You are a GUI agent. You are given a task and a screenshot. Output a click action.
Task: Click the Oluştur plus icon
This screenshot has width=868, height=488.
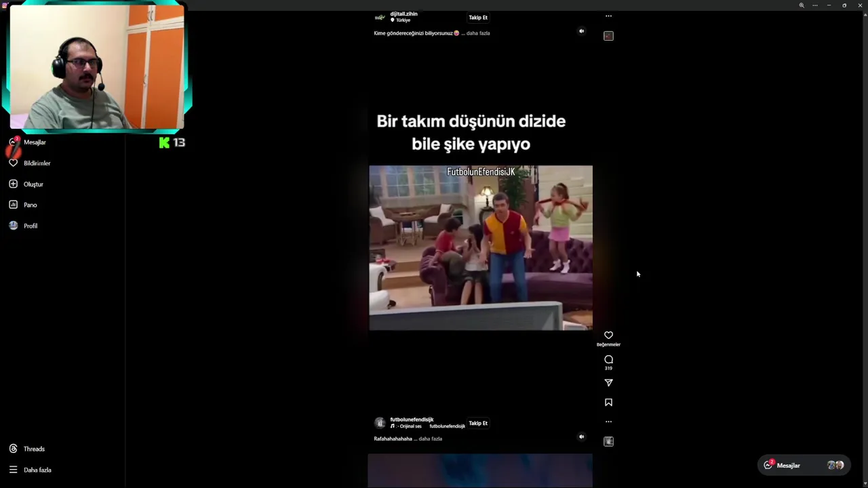[x=13, y=184]
